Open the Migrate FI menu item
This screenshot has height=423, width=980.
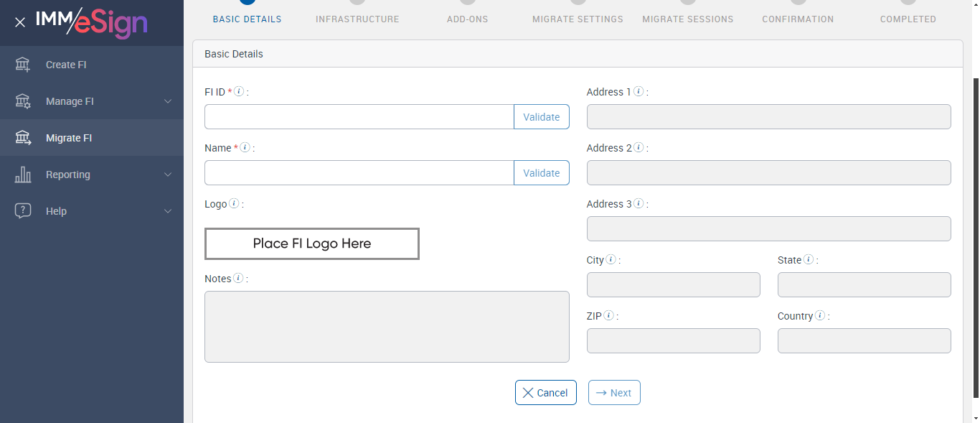(x=69, y=138)
